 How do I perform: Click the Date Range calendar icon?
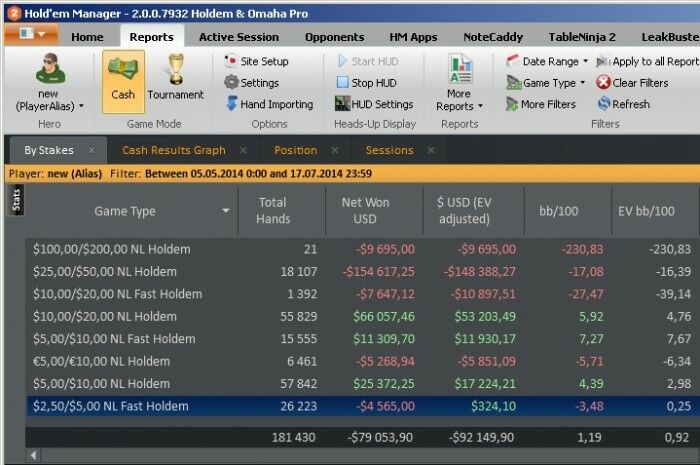point(512,61)
